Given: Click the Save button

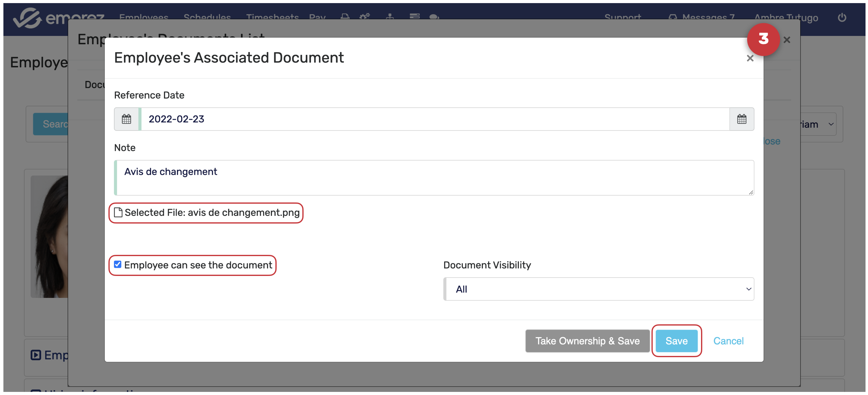Looking at the screenshot, I should click(x=676, y=341).
